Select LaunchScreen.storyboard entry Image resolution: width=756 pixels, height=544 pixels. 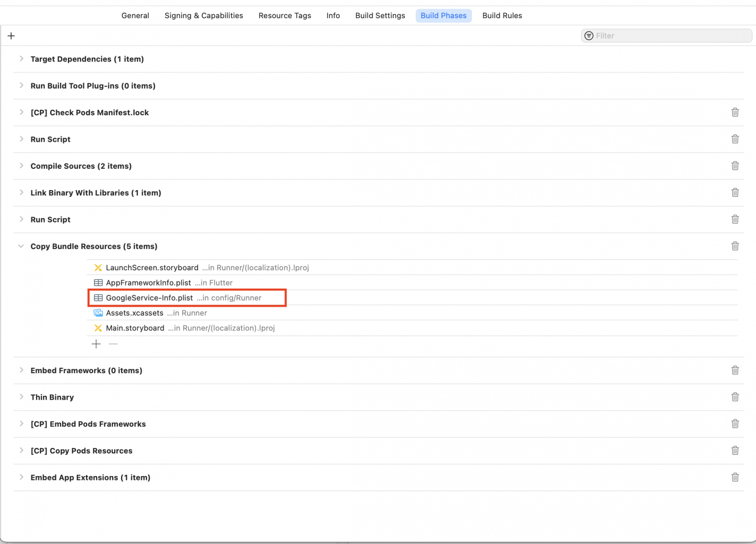152,268
